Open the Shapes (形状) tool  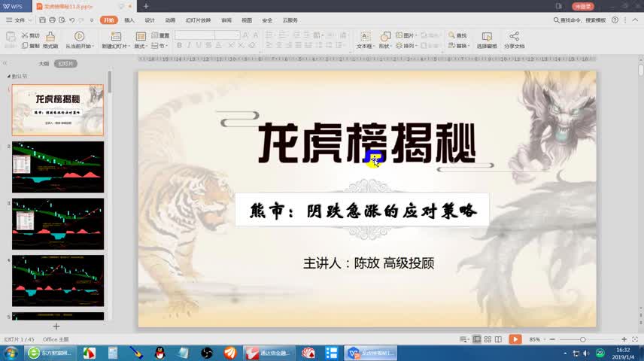pyautogui.click(x=385, y=36)
